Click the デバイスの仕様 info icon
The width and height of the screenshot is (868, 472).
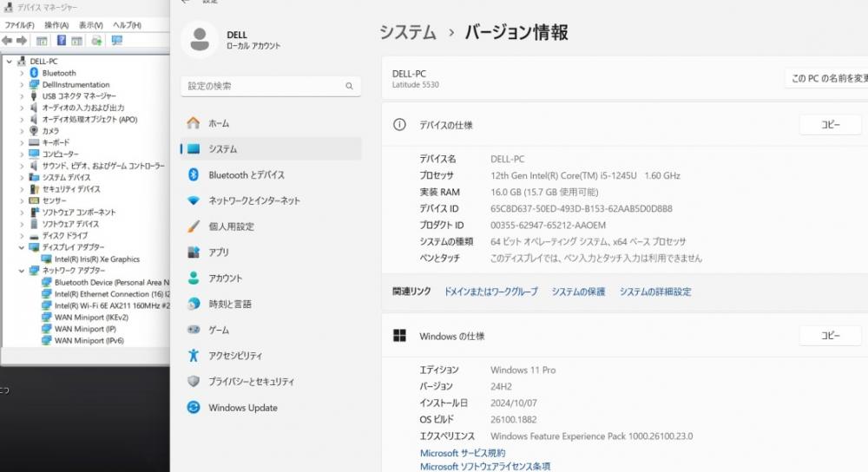tap(399, 125)
